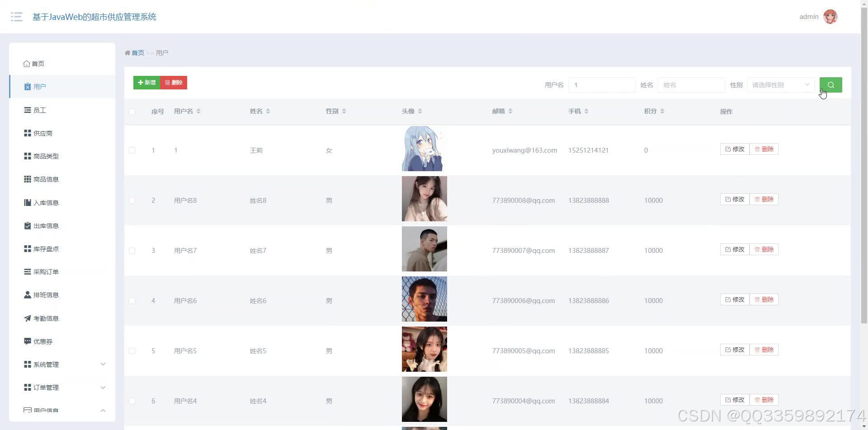
Task: Sort by 积分 column arrows
Action: [x=662, y=111]
